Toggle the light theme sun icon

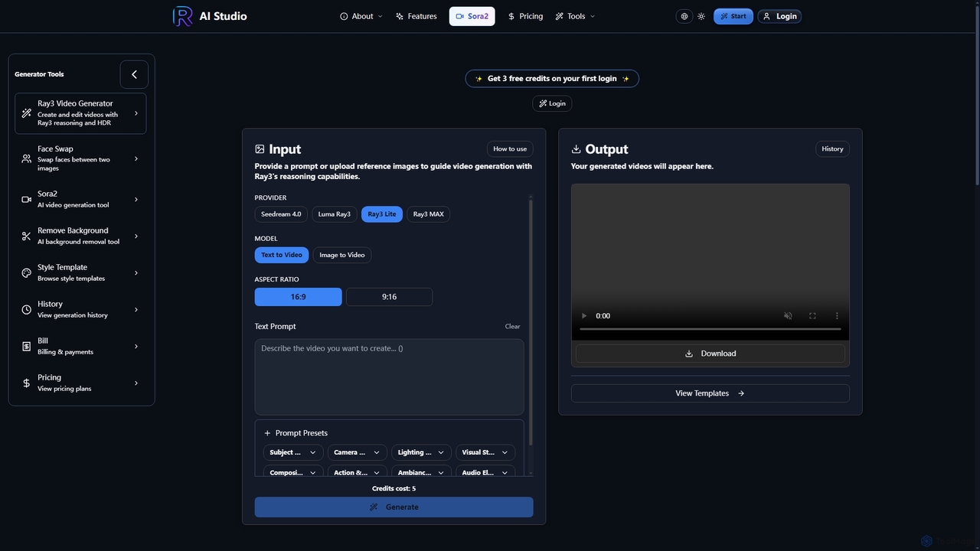pyautogui.click(x=701, y=16)
